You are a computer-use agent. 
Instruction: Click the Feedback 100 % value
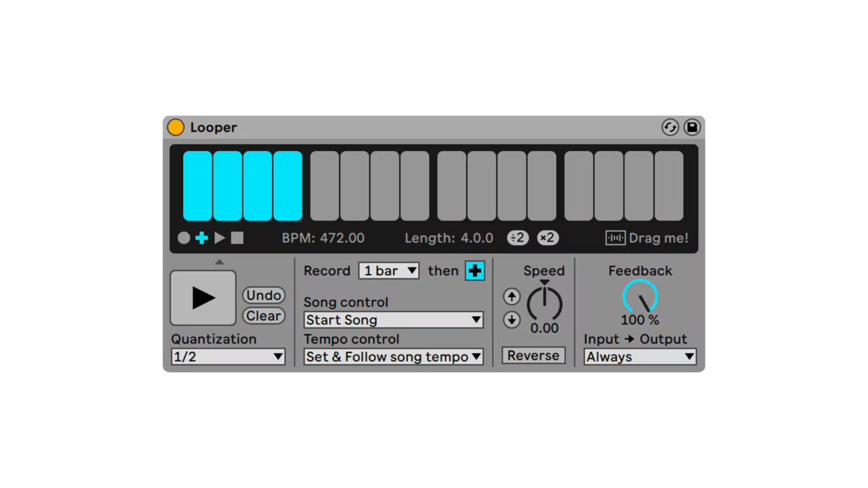coord(640,320)
